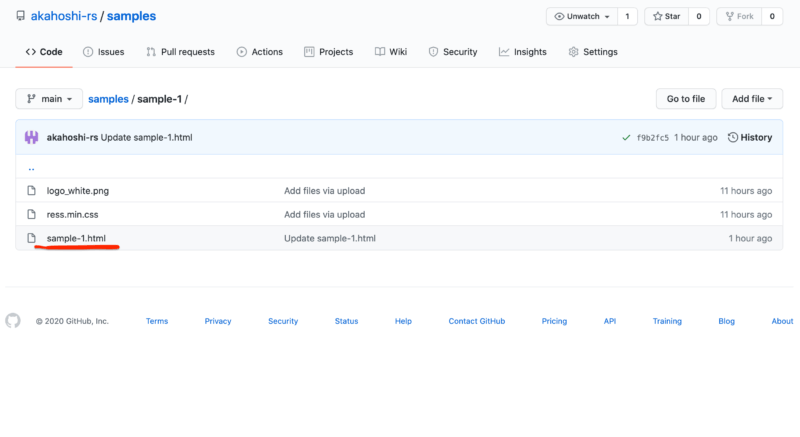This screenshot has height=437, width=800.
Task: Click the GitHub logo in footer
Action: point(13,321)
